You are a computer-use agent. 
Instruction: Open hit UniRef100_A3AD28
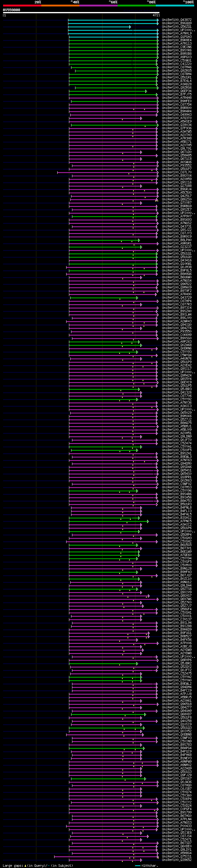click(177, 84)
